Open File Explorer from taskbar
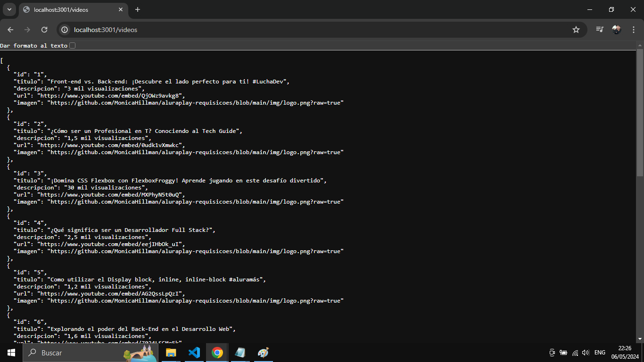Screen dimensions: 644x362 point(171,353)
